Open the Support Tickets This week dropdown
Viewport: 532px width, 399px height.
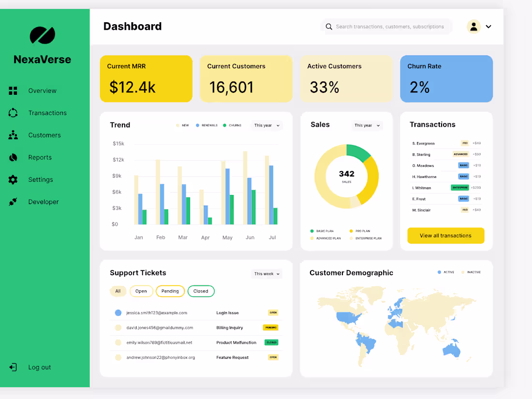tap(266, 273)
